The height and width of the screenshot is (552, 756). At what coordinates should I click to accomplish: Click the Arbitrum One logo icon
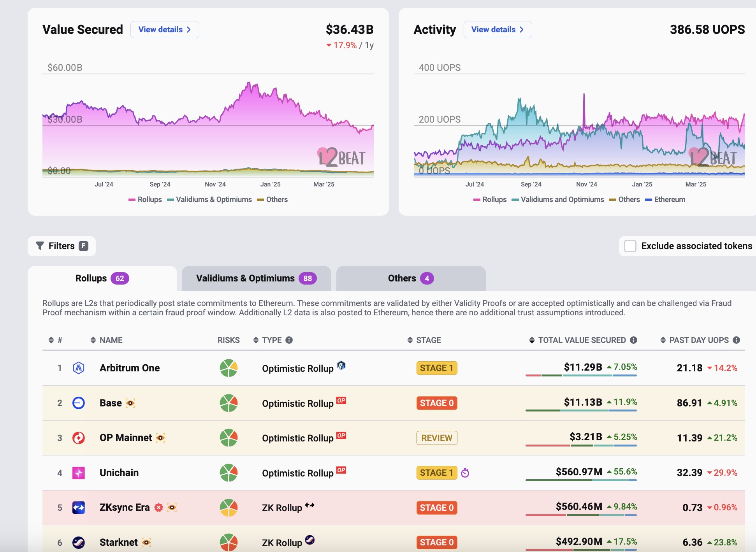[79, 368]
